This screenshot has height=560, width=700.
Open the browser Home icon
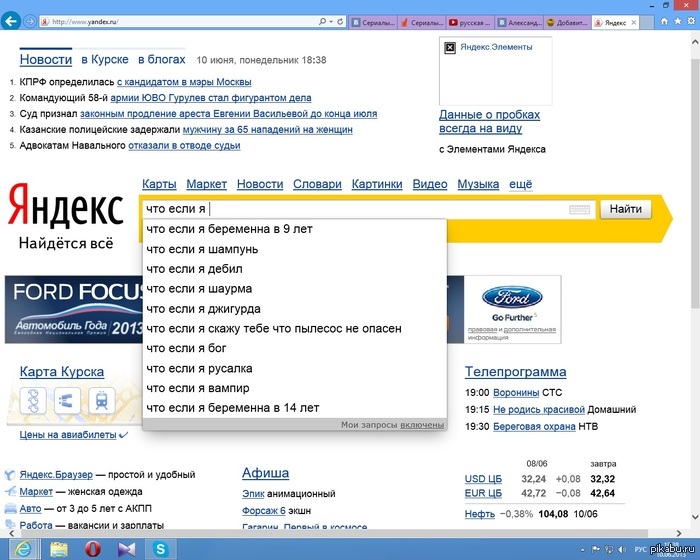[x=665, y=21]
